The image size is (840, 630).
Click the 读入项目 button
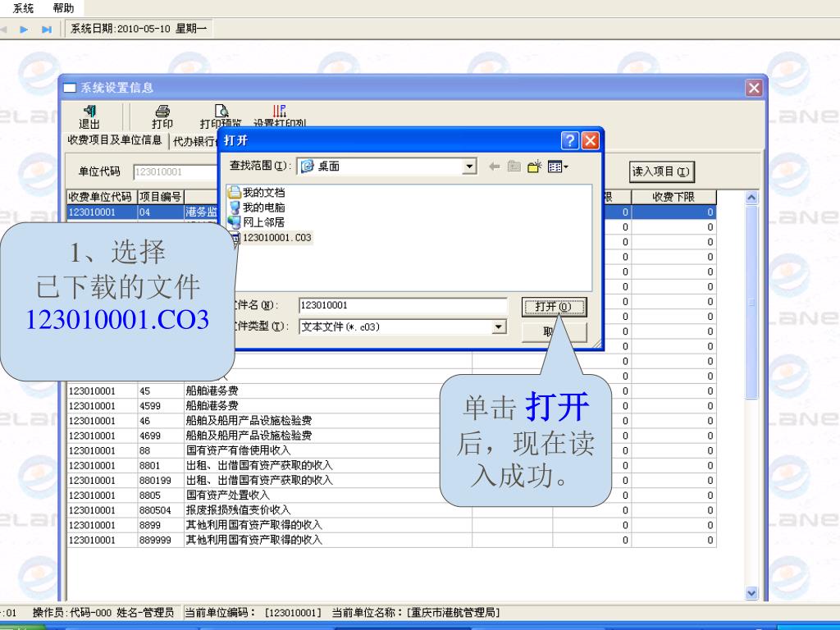pyautogui.click(x=661, y=172)
